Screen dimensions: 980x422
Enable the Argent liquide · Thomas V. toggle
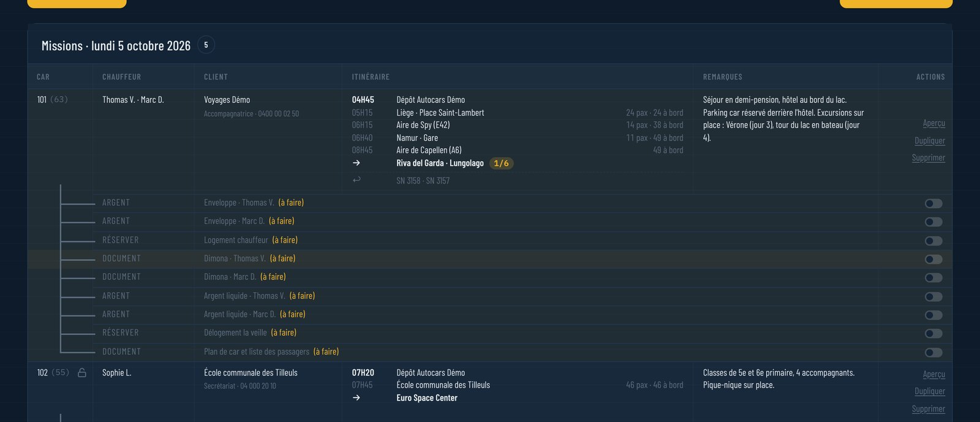coord(933,296)
